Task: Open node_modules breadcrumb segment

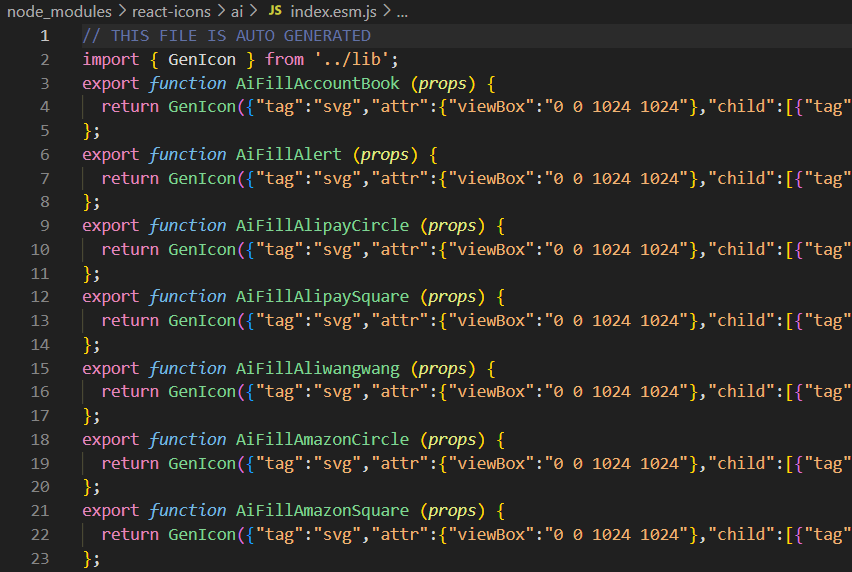Action: (x=59, y=11)
